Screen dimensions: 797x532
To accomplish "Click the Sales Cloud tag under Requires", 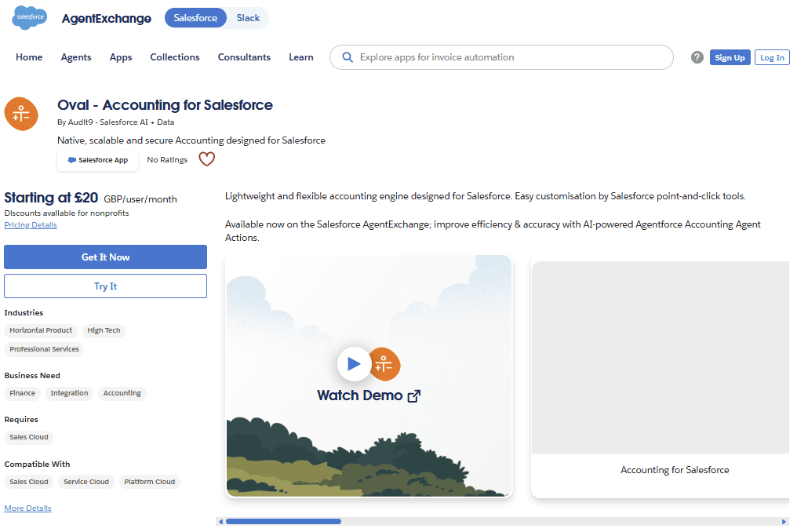I will [29, 437].
